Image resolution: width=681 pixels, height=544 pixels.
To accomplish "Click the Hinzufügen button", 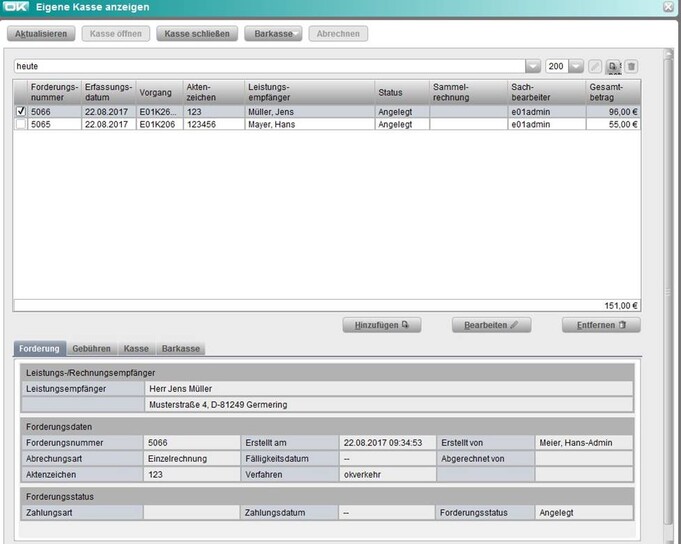I will coord(381,325).
